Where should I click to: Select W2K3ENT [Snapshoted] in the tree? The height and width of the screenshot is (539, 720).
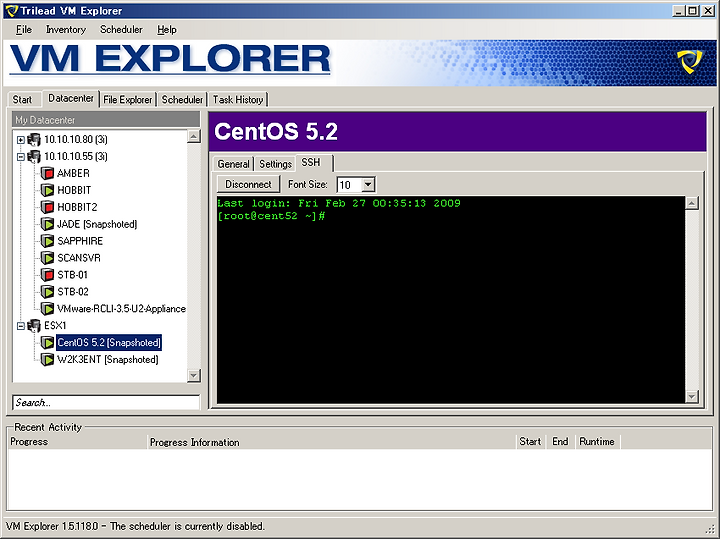pyautogui.click(x=108, y=359)
